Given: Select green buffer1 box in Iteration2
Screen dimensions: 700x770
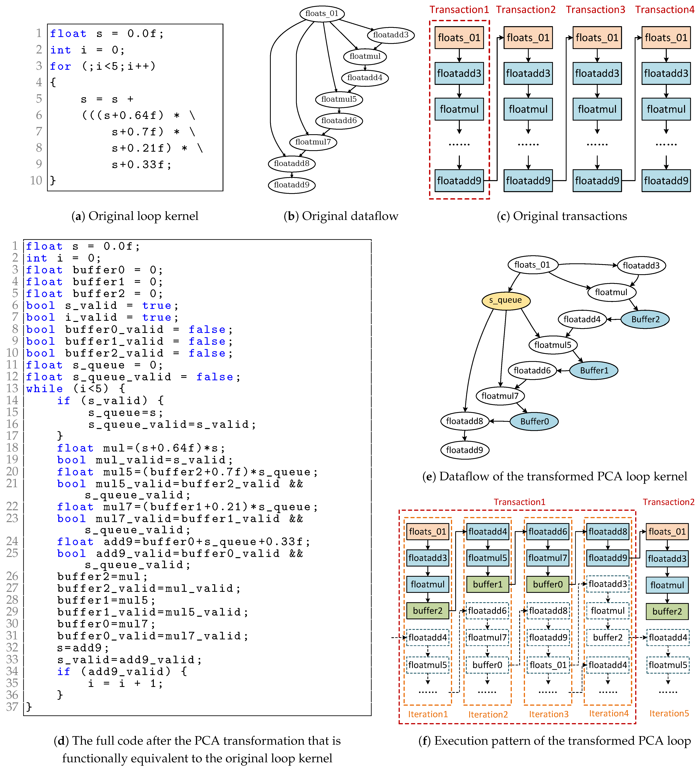Looking at the screenshot, I should (488, 584).
